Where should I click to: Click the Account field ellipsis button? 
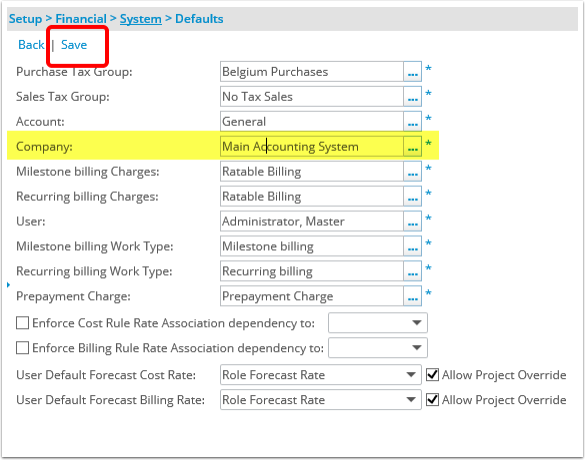tap(412, 122)
